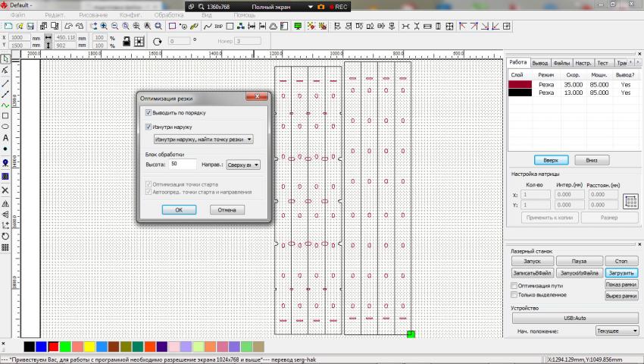Click the Стоп button
644x364 pixels.
(621, 261)
